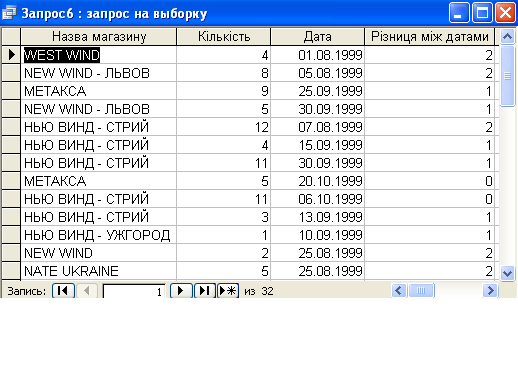
Task: Select the Кількість column header
Action: click(x=224, y=37)
